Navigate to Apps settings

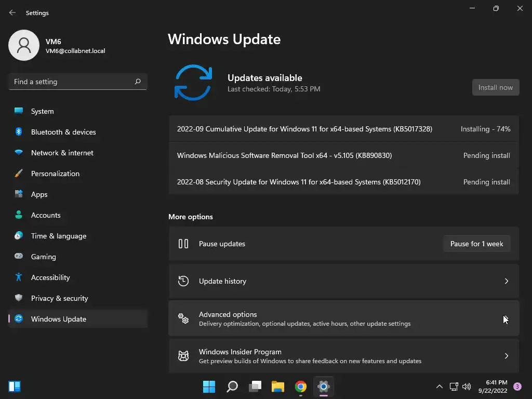click(x=78, y=194)
